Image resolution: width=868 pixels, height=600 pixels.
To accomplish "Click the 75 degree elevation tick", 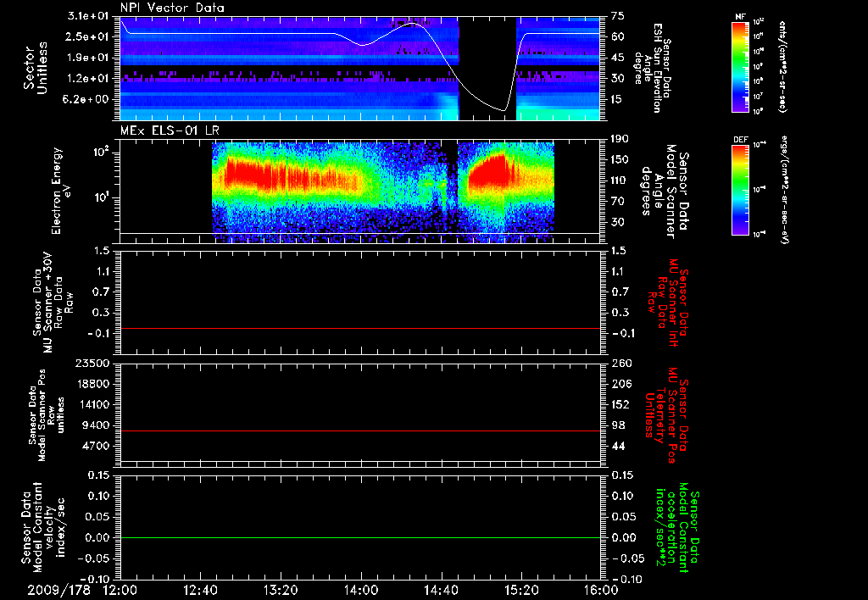I will [x=617, y=16].
